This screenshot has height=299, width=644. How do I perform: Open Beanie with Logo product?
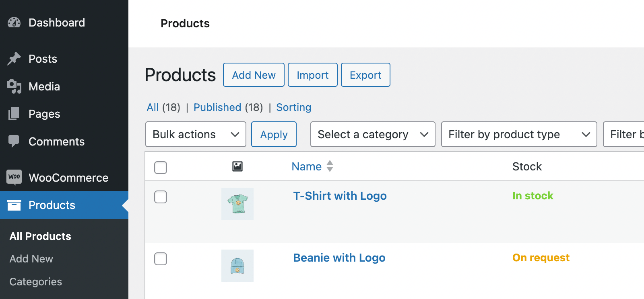click(339, 258)
